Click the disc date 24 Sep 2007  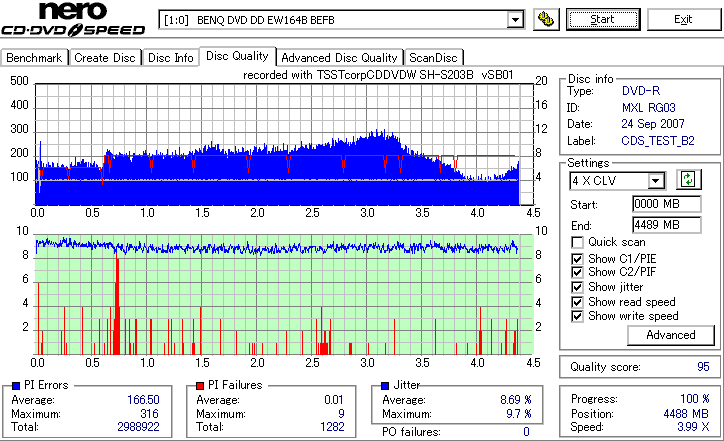click(x=652, y=124)
